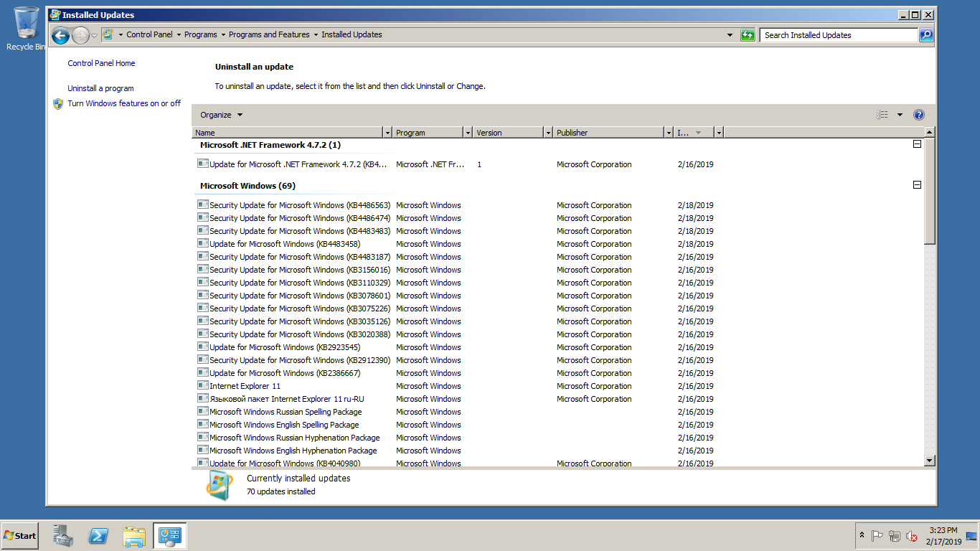Open the Version column filter dropdown

(549, 133)
